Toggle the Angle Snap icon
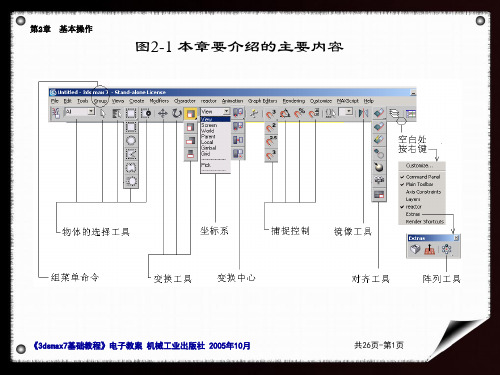Viewport: 500px width, 375px height. (x=285, y=114)
